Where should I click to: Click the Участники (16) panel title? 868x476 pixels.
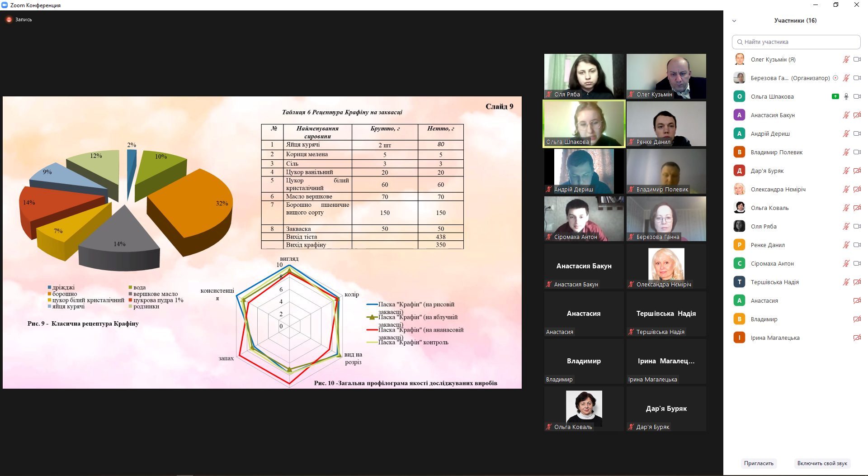(x=795, y=20)
